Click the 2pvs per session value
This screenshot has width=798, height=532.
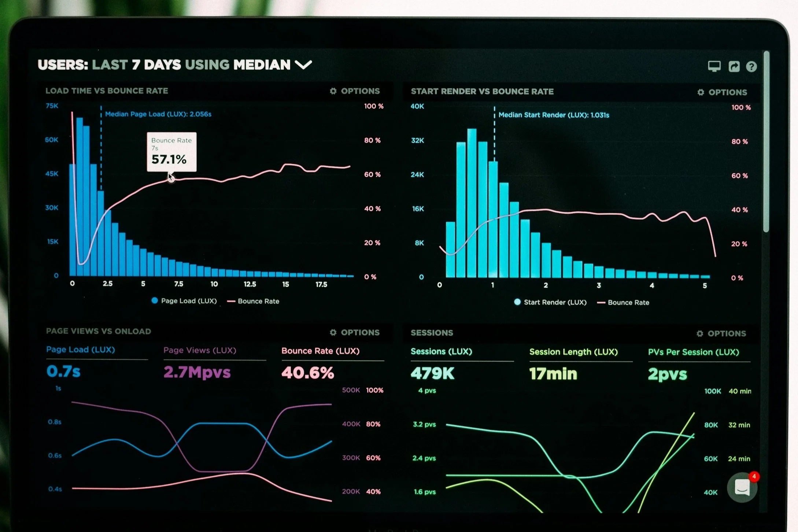tap(668, 374)
